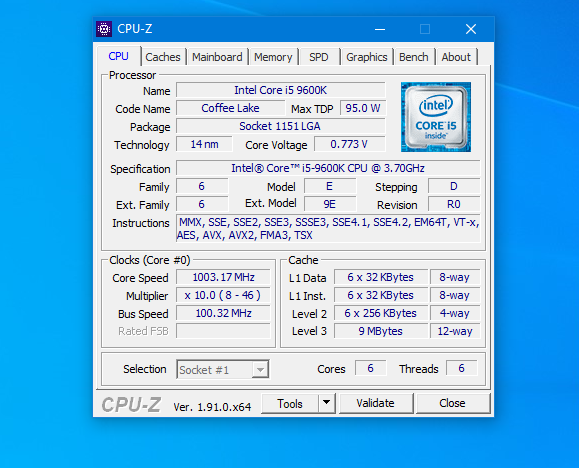
Task: Click the Specification field i5-9600K CPU @ 3.70GHz
Action: (328, 168)
